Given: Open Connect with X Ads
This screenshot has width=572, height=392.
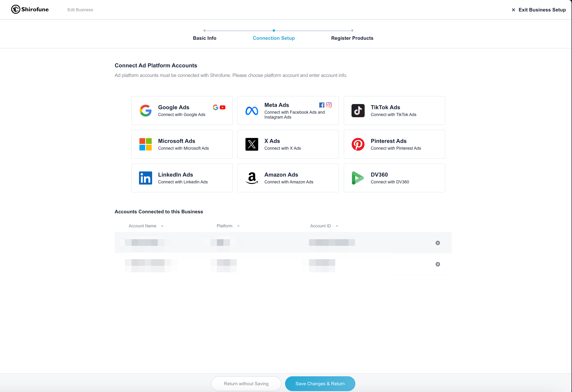Looking at the screenshot, I should coord(282,148).
